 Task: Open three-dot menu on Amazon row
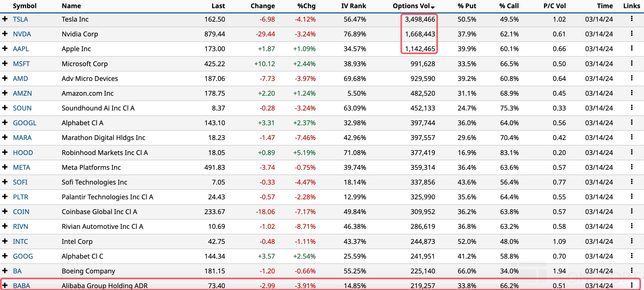(632, 93)
